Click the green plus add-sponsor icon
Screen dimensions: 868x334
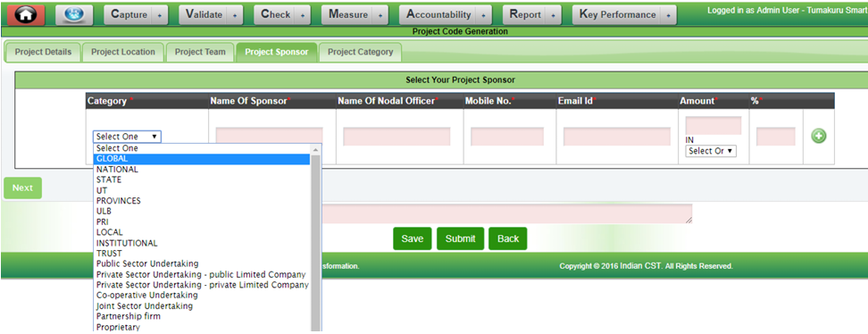click(819, 137)
